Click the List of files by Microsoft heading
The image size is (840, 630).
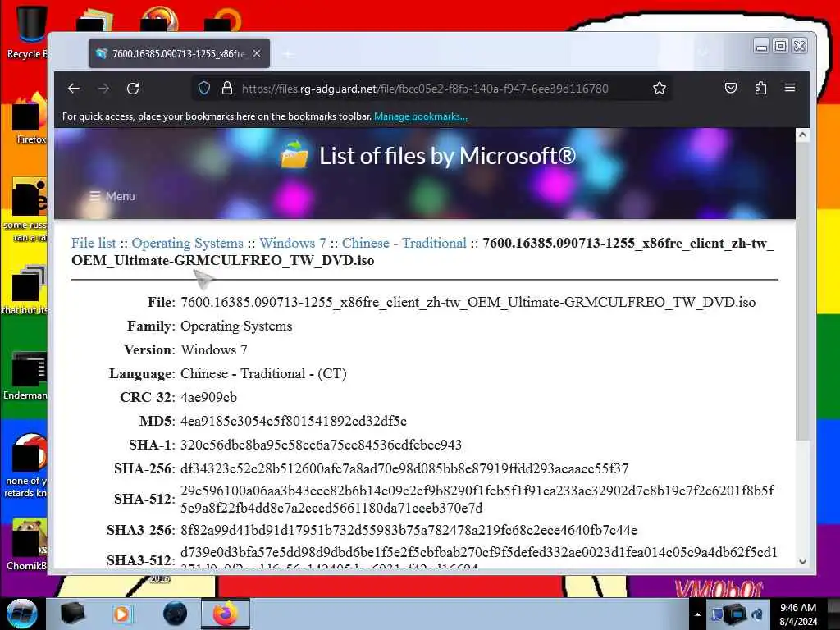pos(448,156)
